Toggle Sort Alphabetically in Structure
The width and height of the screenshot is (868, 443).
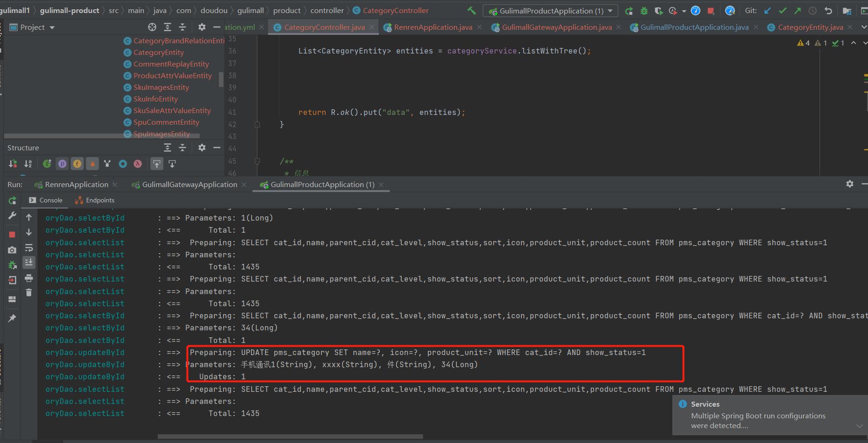(x=28, y=164)
